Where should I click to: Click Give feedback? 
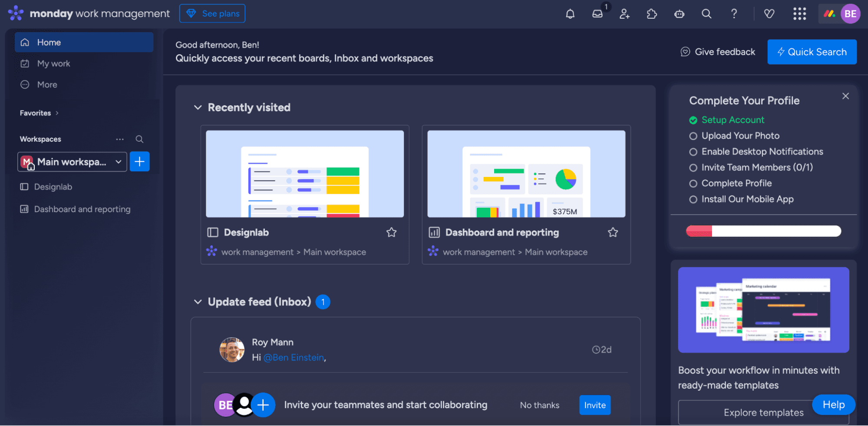click(718, 52)
